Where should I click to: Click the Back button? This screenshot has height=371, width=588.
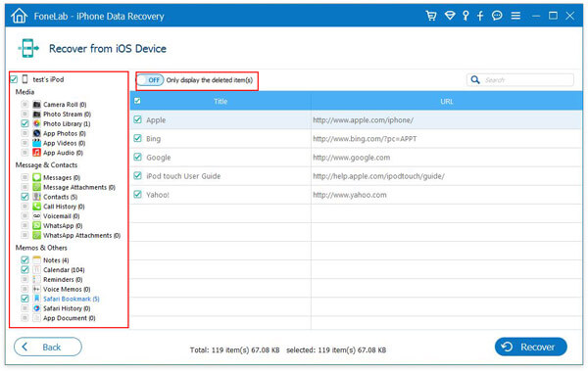[48, 347]
